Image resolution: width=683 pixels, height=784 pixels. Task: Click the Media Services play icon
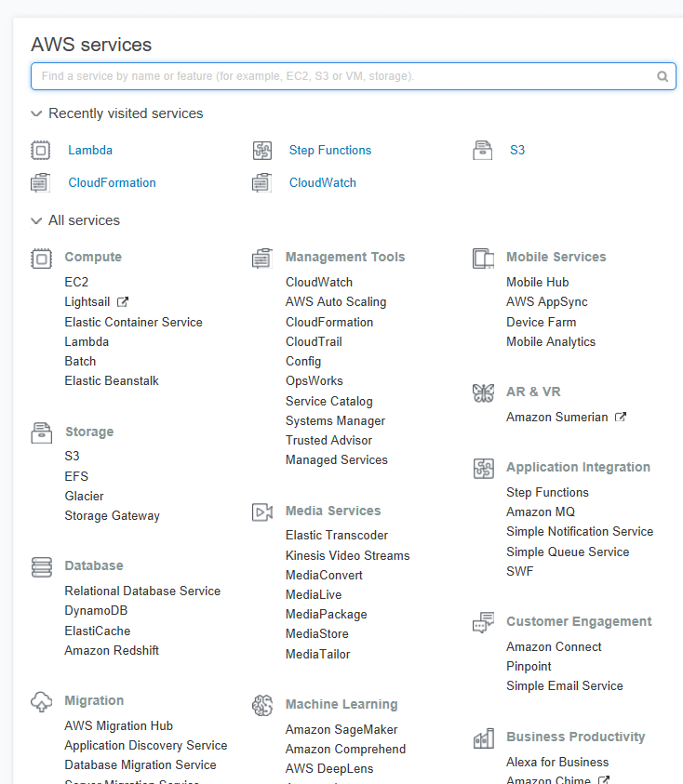(262, 512)
